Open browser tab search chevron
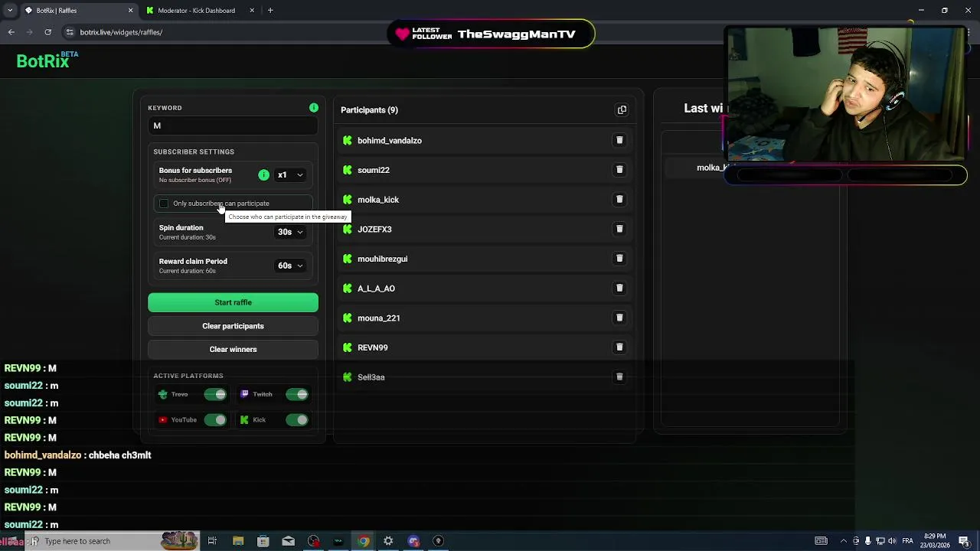This screenshot has height=551, width=980. point(10,11)
